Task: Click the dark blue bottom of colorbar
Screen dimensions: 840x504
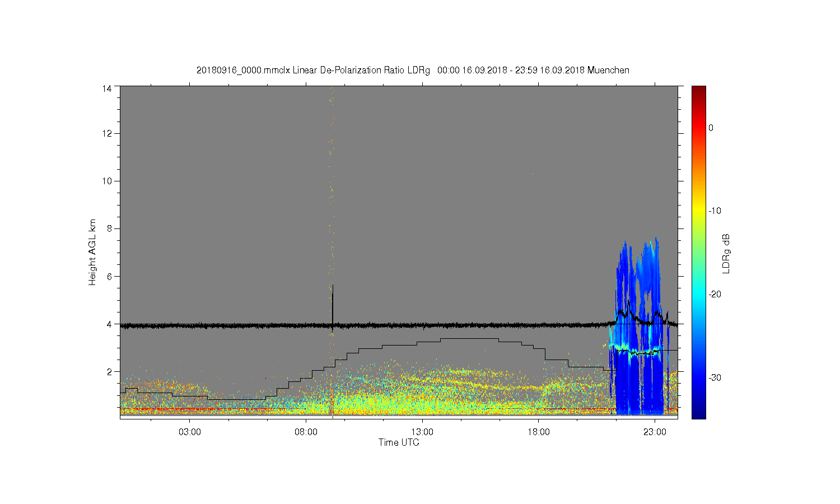Action: tap(698, 414)
